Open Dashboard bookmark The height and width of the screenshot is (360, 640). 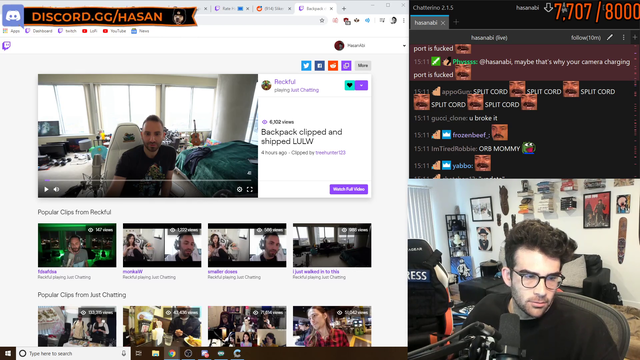[x=39, y=31]
